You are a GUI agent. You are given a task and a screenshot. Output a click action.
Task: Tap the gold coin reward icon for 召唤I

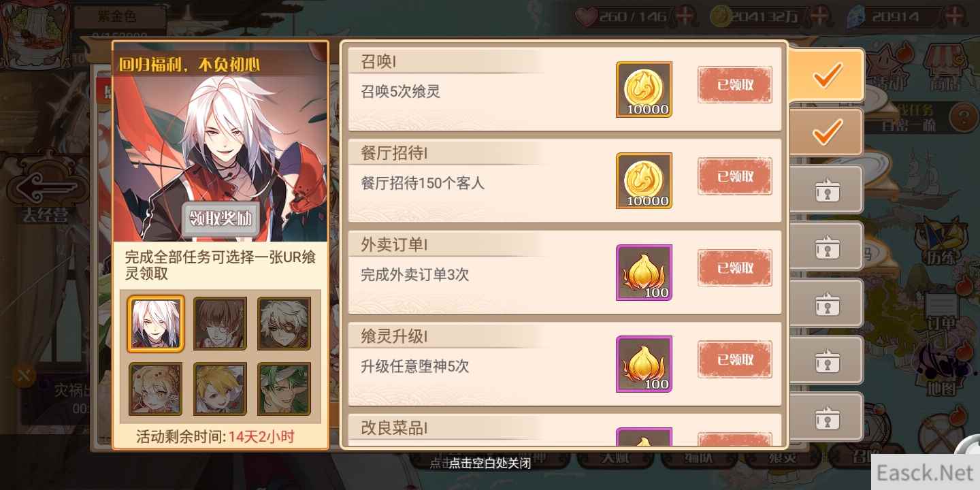[644, 89]
